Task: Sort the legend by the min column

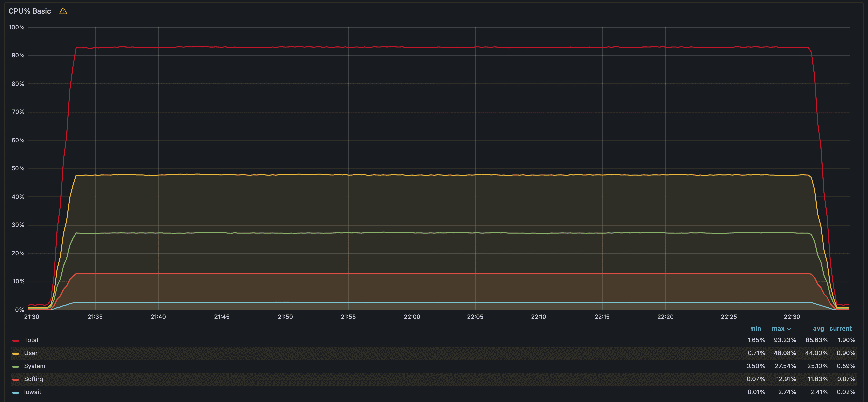Action: click(756, 328)
